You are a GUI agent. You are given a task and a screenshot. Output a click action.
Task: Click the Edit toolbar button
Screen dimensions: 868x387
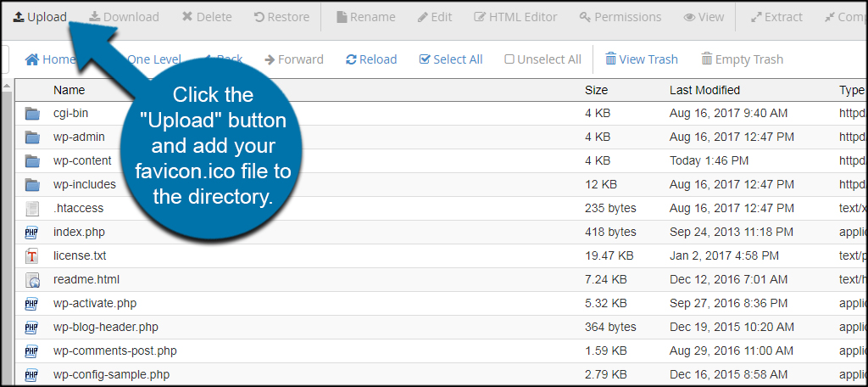435,17
